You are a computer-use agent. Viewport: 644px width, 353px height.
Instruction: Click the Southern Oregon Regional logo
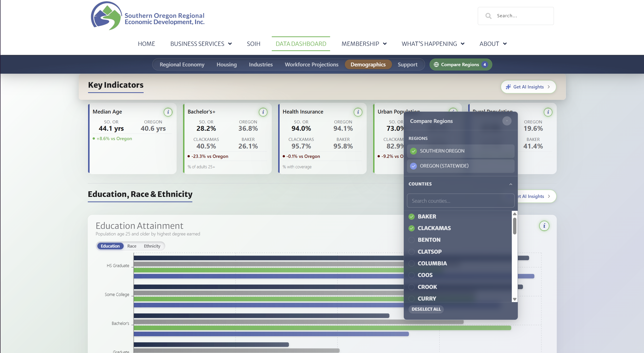[x=148, y=16]
